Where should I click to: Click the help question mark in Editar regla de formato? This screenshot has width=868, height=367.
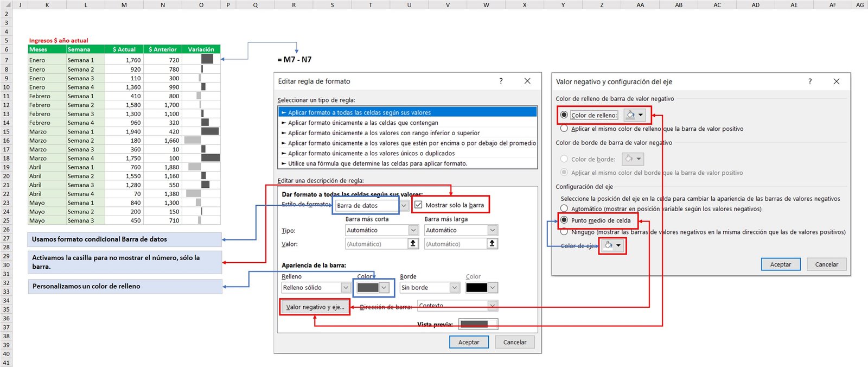(501, 81)
